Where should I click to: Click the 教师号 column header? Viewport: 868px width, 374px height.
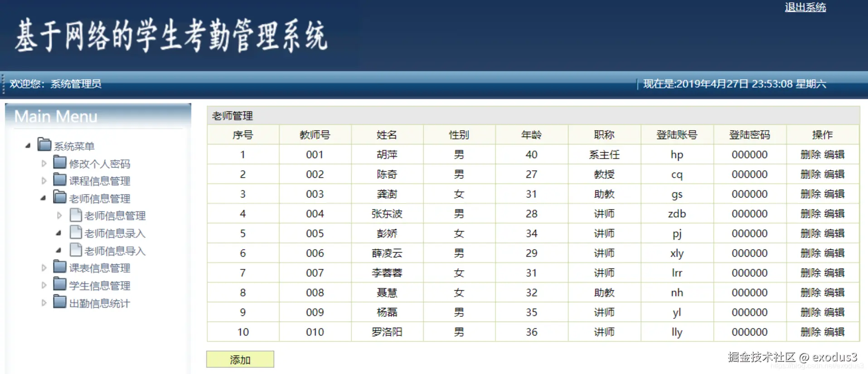[315, 135]
